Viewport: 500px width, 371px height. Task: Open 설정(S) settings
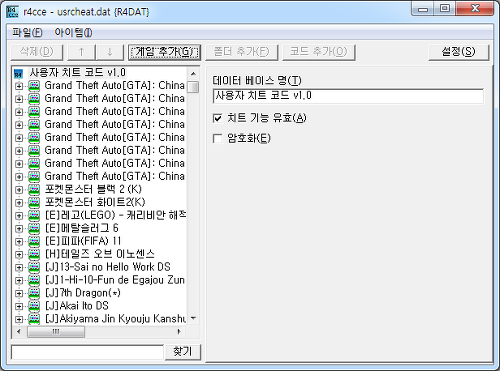tap(459, 52)
